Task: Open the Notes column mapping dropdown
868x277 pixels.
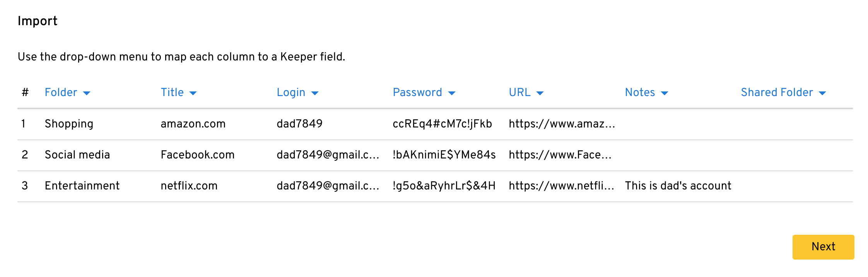Action: click(x=646, y=93)
